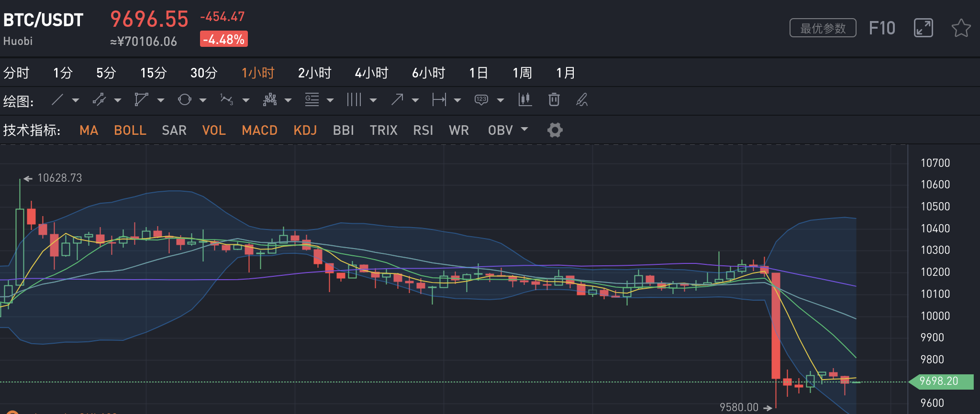Expand the price label tool dropdown
The height and width of the screenshot is (414, 980).
[501, 100]
